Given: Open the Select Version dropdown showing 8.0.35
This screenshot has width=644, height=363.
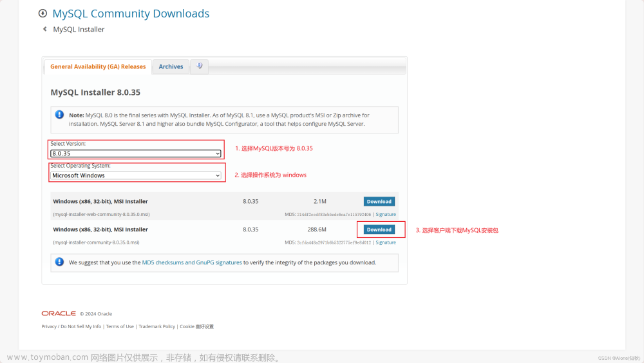Looking at the screenshot, I should 135,153.
